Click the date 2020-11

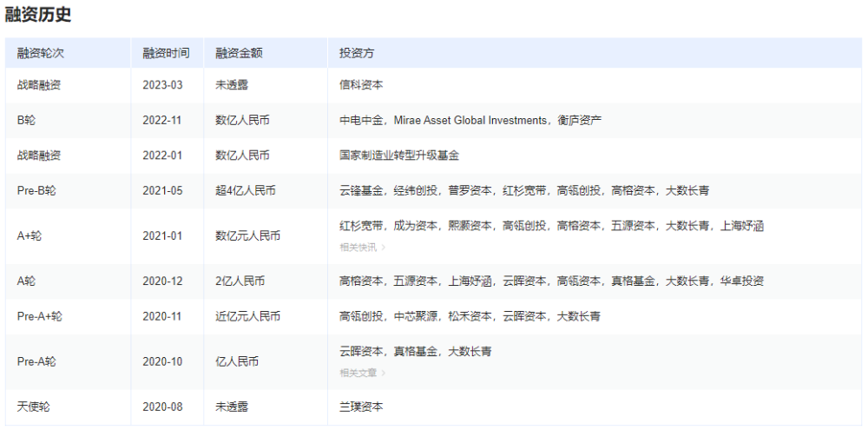(162, 316)
